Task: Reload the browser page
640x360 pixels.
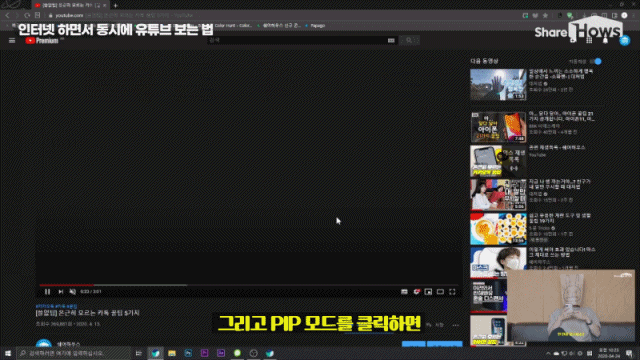Action: (27, 15)
